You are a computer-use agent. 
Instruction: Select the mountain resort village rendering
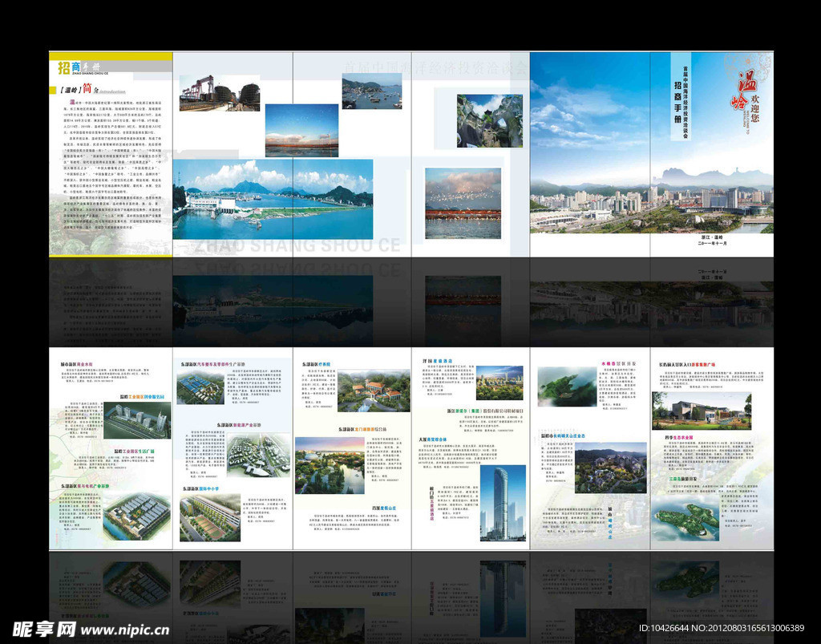tap(610, 468)
